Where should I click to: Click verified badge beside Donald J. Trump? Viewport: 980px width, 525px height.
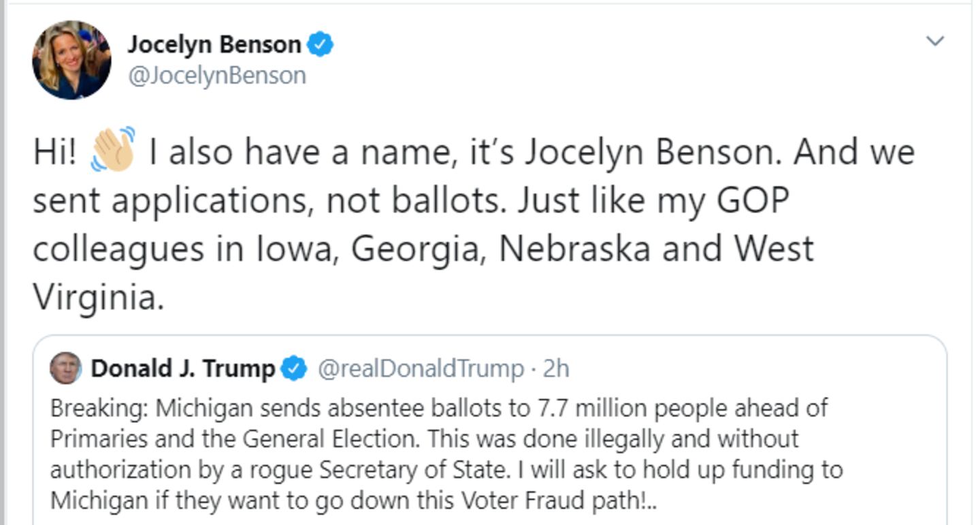(x=294, y=368)
